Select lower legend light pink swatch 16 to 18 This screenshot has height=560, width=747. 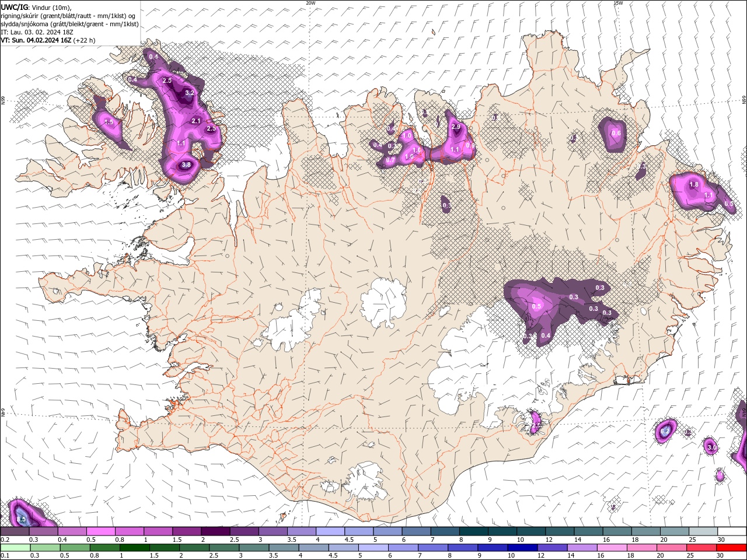coord(613,547)
